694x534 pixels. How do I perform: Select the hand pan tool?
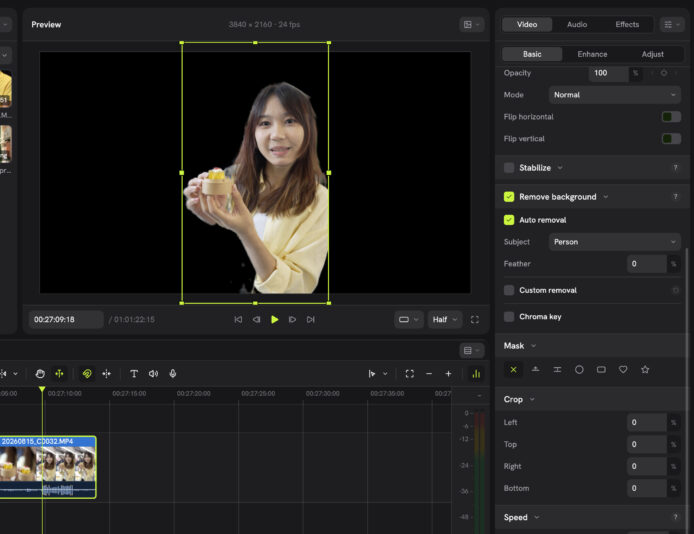(x=40, y=374)
